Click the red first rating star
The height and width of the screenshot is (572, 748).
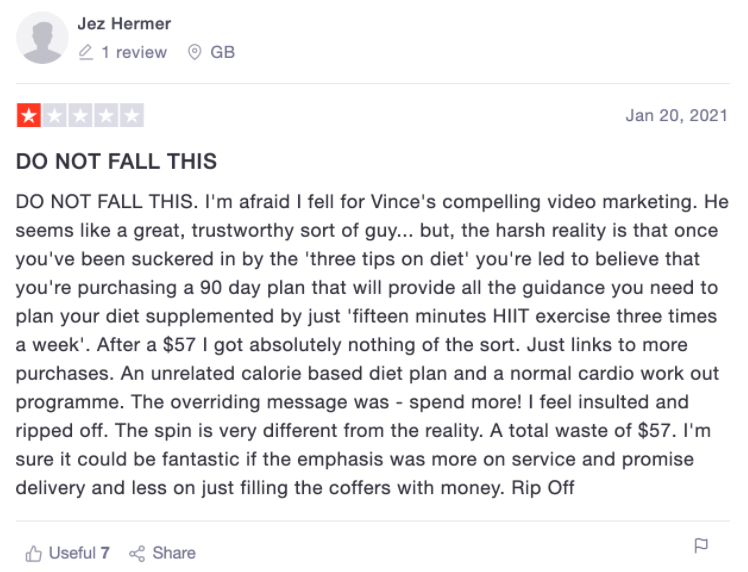click(29, 115)
